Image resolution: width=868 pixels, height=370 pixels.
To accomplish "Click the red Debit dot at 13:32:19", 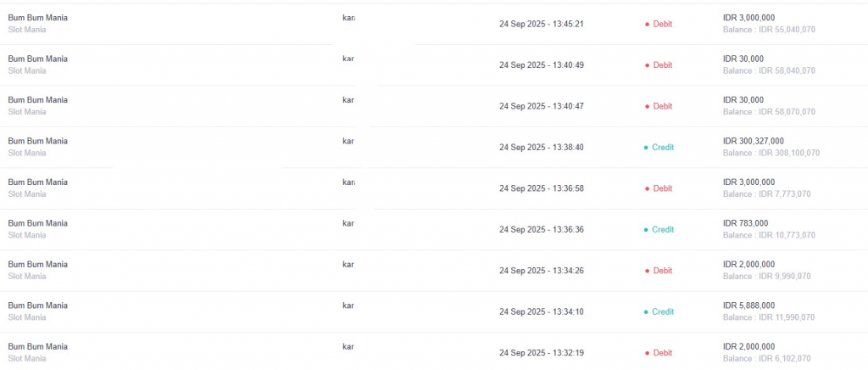I will (x=647, y=353).
